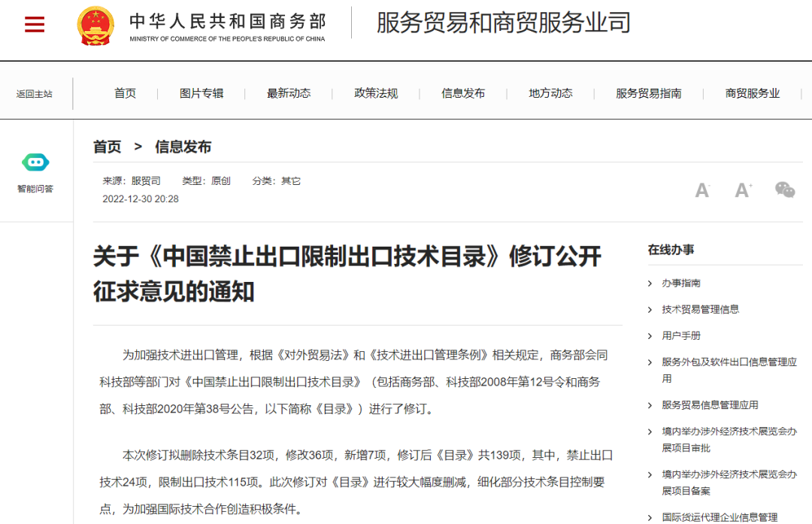Open 办事指南 link
812x524 pixels.
(681, 283)
